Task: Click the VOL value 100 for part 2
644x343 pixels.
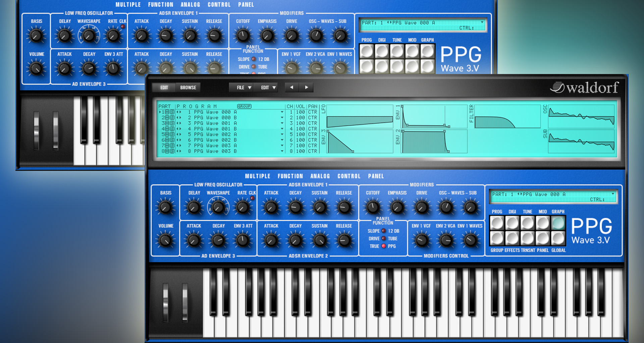Action: [301, 118]
